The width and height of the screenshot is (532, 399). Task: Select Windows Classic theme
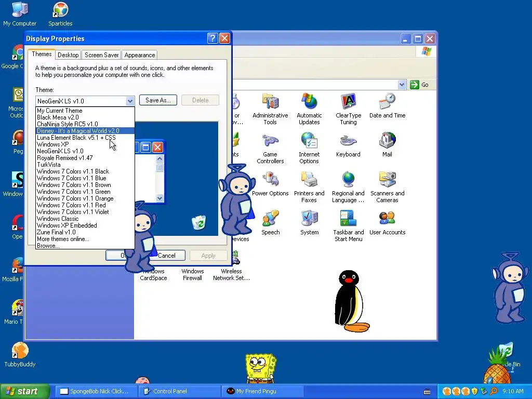point(85,219)
